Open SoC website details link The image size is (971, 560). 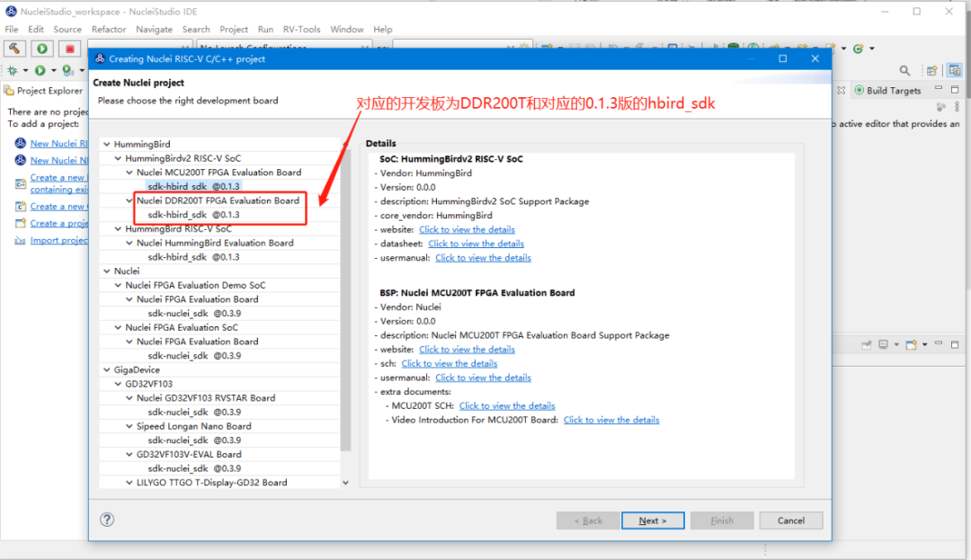pos(467,229)
